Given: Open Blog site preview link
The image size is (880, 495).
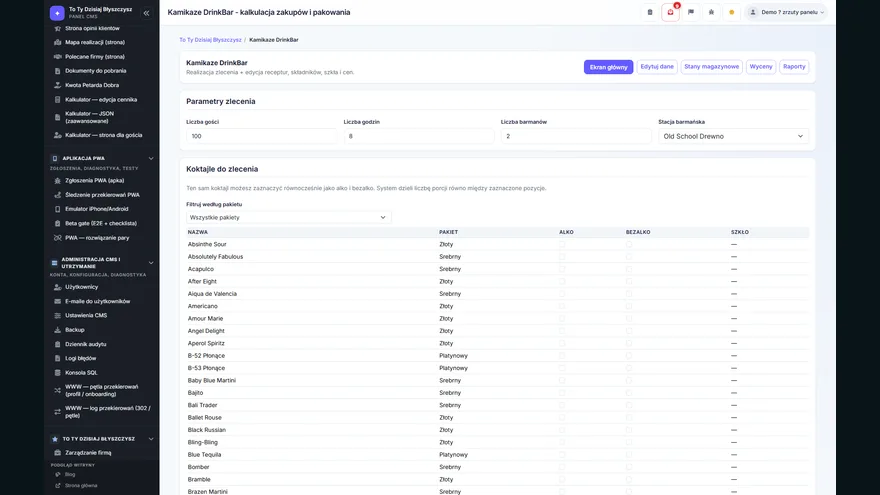Looking at the screenshot, I should 70,474.
